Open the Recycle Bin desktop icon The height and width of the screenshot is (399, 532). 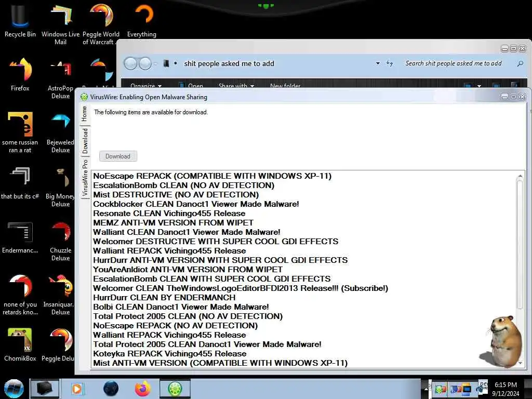[20, 20]
